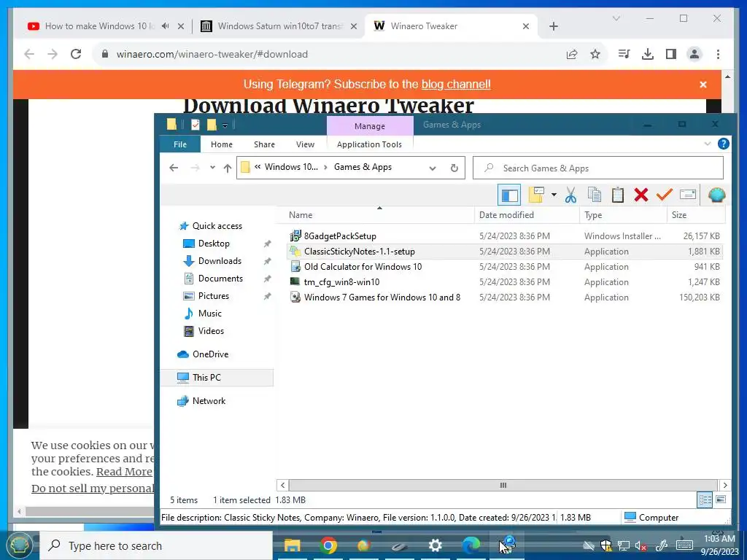Open Music in the navigation pane

point(209,314)
